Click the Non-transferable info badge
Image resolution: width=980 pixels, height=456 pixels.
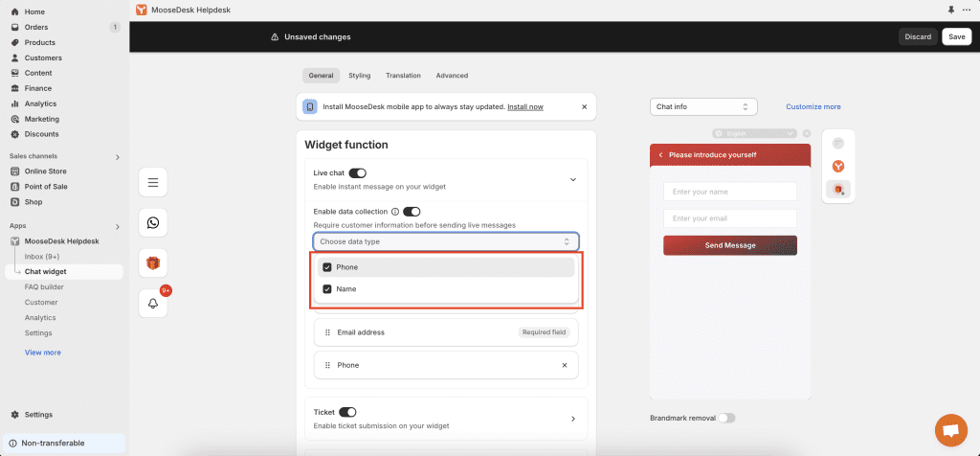click(x=64, y=444)
